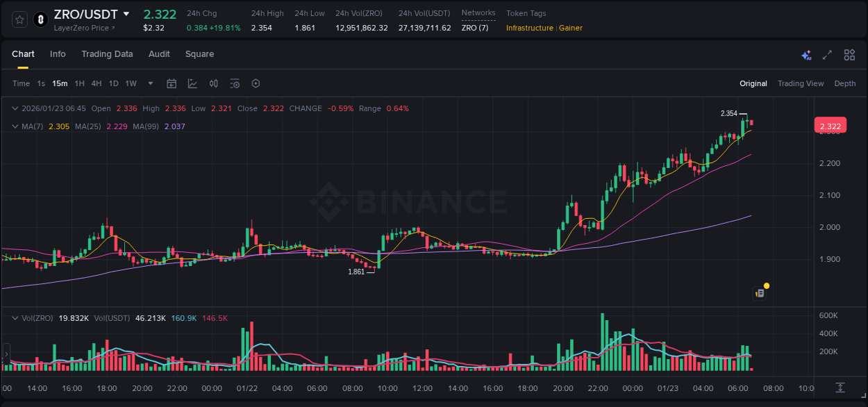Click the current price label 2.322
This screenshot has width=868, height=407.
click(x=831, y=125)
